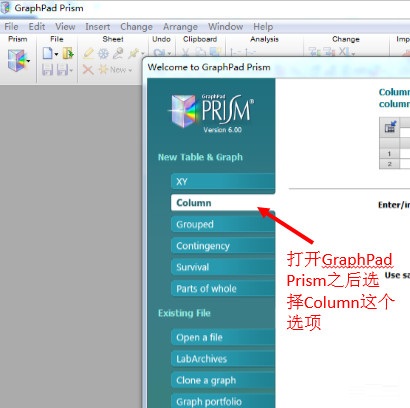Open the Save As dropdown arrow

pyautogui.click(x=71, y=70)
